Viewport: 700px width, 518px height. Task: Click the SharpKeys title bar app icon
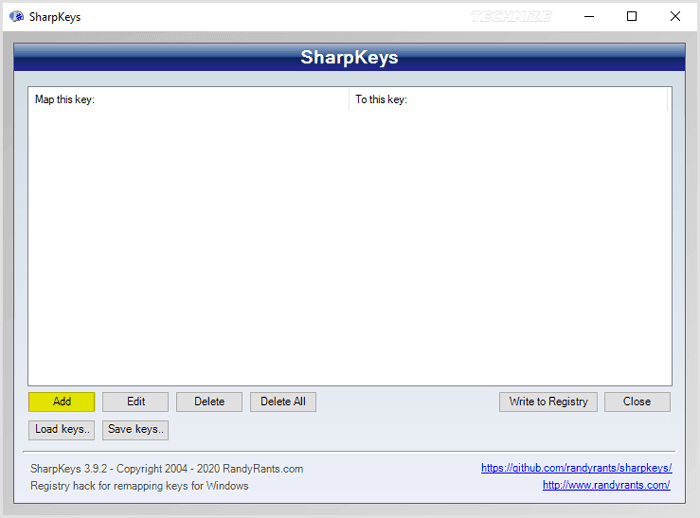pyautogui.click(x=17, y=17)
